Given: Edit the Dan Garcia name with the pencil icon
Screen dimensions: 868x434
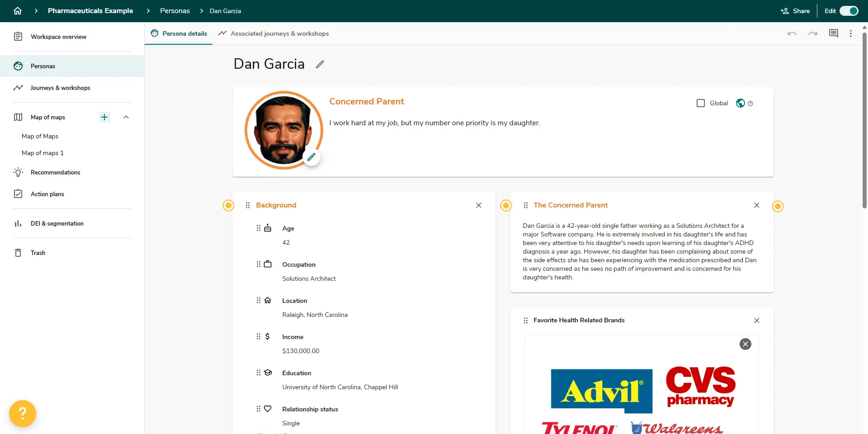Looking at the screenshot, I should point(320,64).
